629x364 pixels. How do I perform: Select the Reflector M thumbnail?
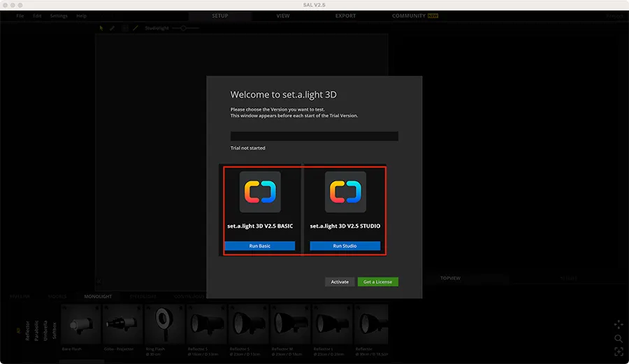click(291, 325)
